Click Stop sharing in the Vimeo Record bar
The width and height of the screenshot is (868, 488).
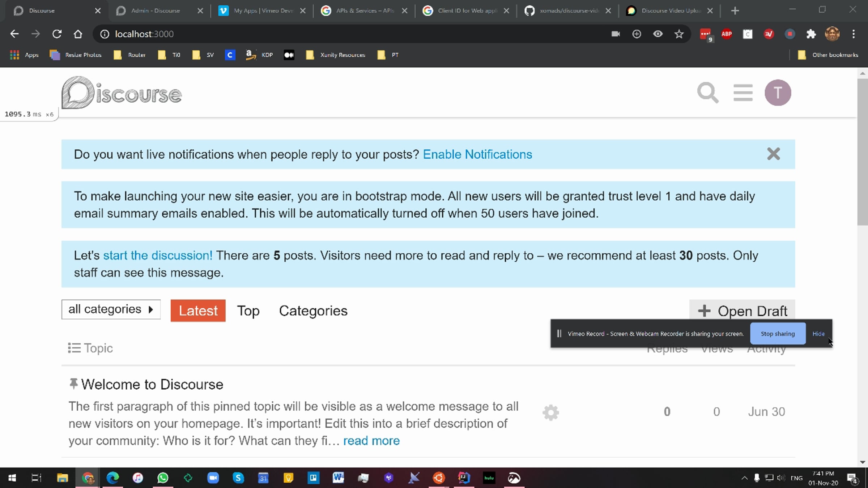point(778,334)
